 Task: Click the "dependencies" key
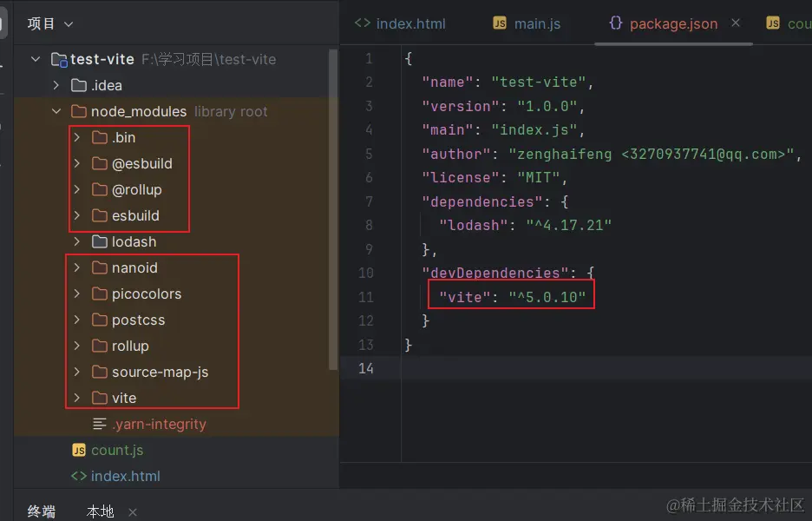click(482, 201)
